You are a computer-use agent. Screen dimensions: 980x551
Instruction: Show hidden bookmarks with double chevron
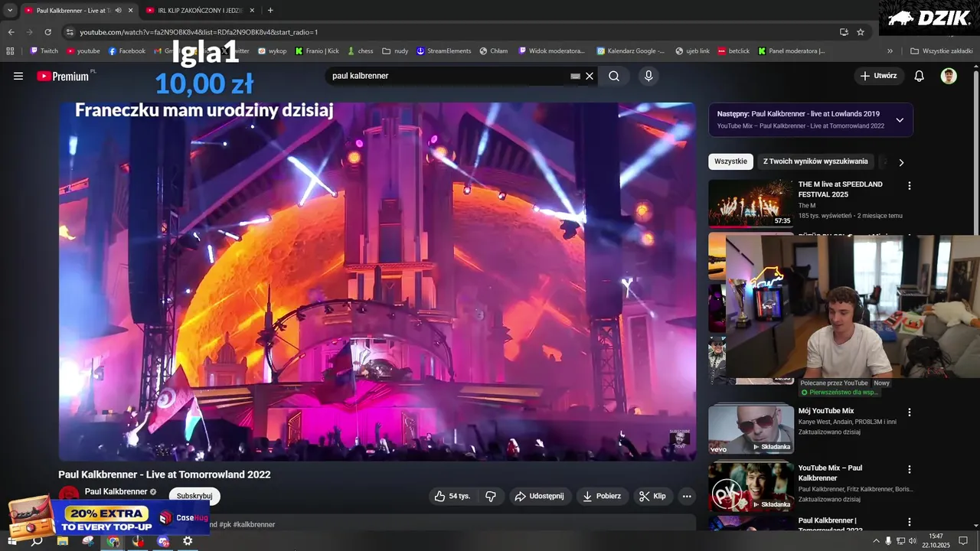890,51
